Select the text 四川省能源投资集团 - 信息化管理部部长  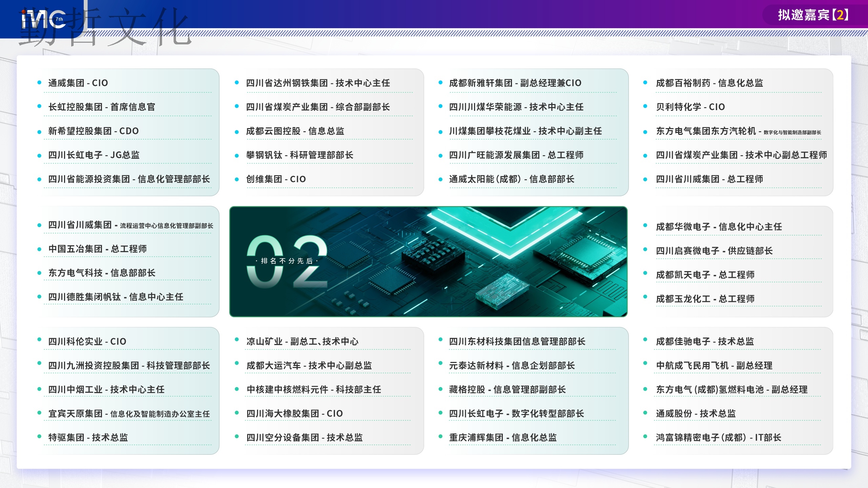coord(129,179)
